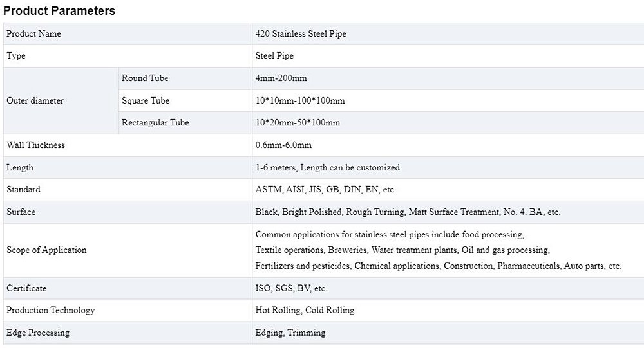Click the Scope of Application label
Viewport: 644px width, 348px height.
pos(46,250)
